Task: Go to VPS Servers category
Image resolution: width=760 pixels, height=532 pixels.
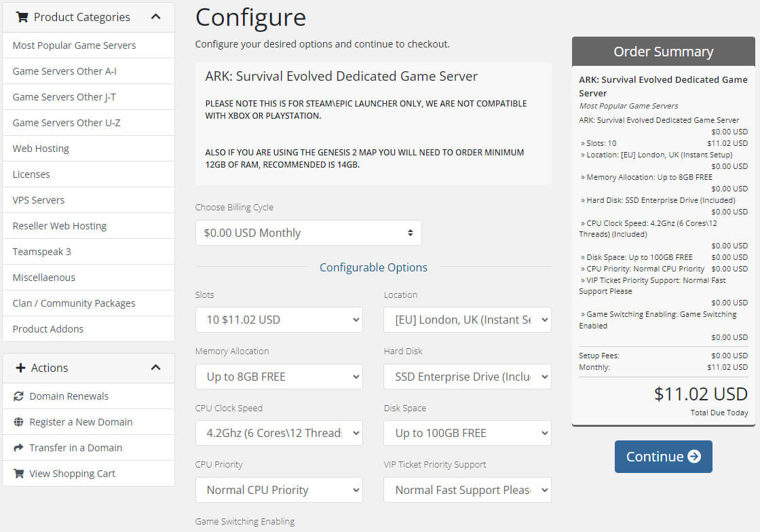Action: [x=39, y=200]
